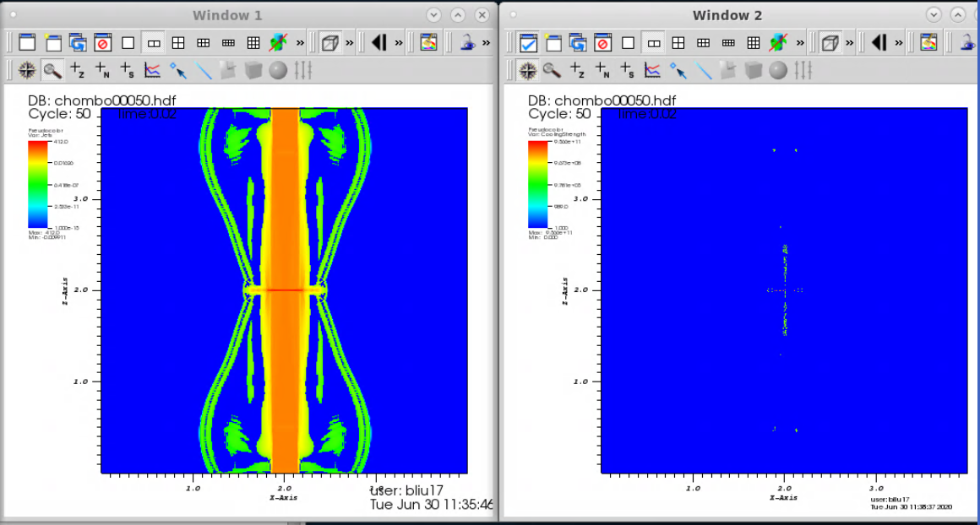This screenshot has height=525, width=980.
Task: Toggle Navigate mode compass in Window 2
Action: (527, 71)
